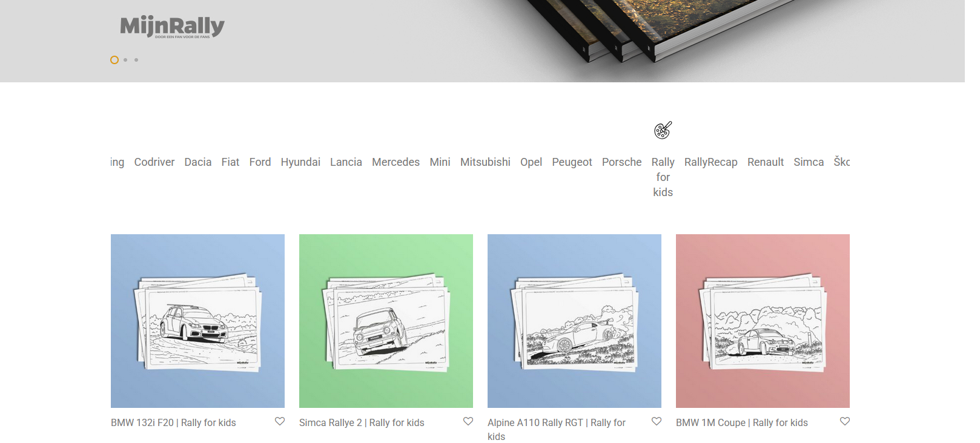Follow the BMW 132i F20 | Rally for kids link
980x443 pixels.
[x=173, y=422]
